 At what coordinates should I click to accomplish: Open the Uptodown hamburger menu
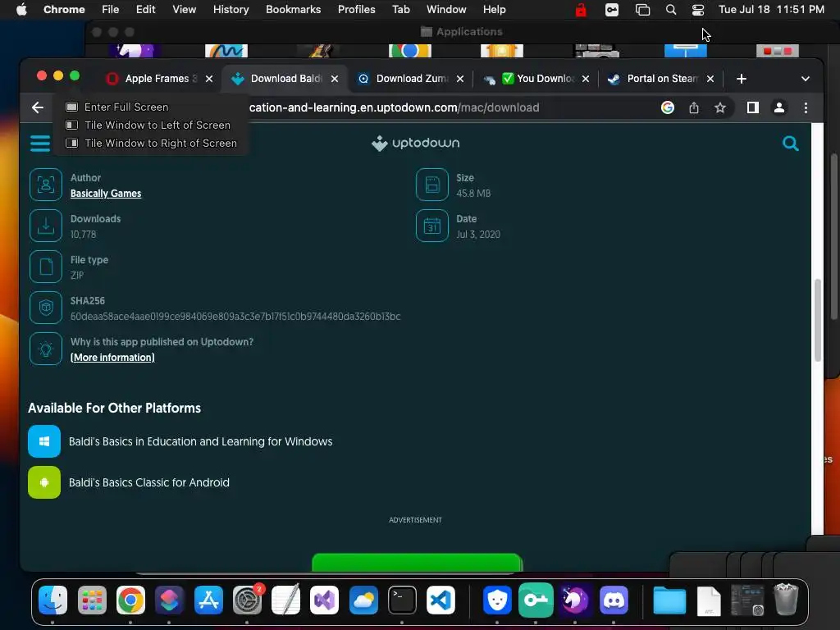click(40, 143)
